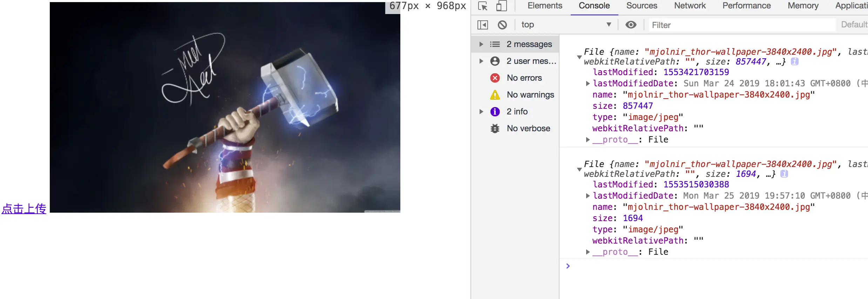868x299 pixels.
Task: Select the No errors sidebar label
Action: 524,78
